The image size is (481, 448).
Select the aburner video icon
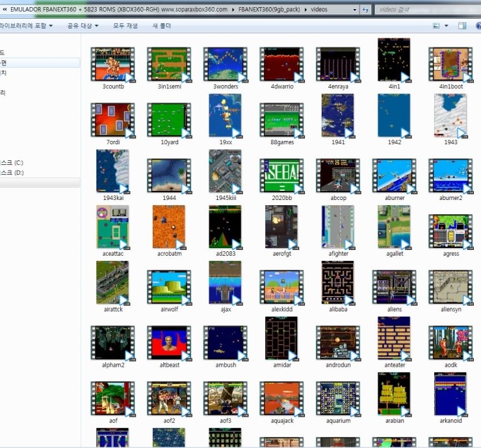[x=394, y=176]
